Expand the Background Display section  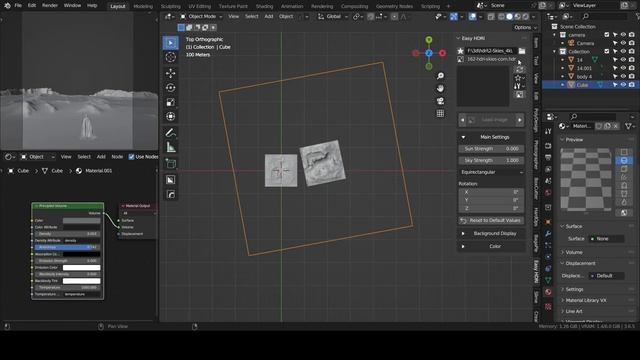(491, 233)
